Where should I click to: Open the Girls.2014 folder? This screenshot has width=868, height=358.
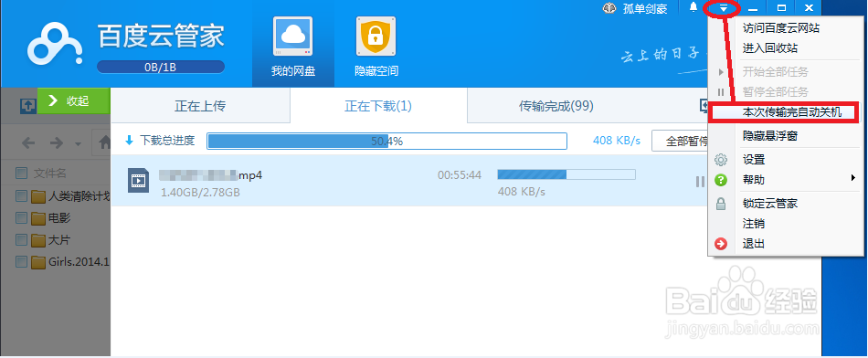(71, 261)
